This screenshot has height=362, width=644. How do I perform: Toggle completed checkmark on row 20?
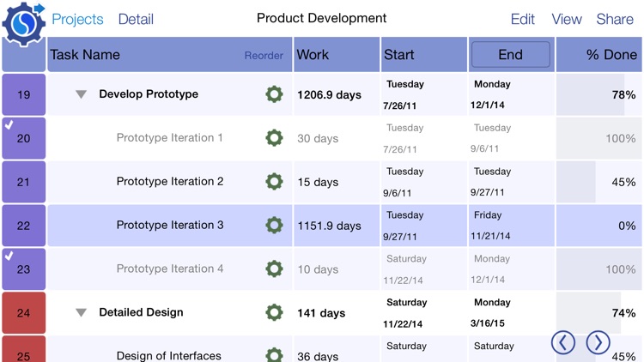9,124
